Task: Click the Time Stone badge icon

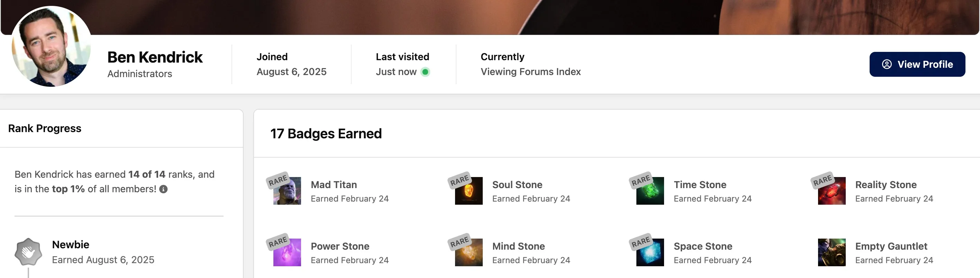Action: [x=650, y=191]
